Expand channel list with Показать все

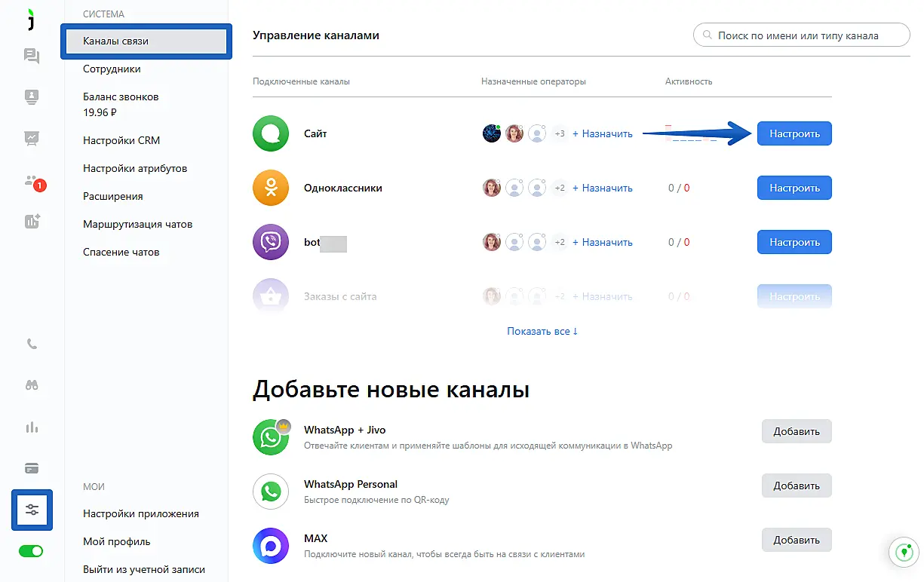[x=542, y=331]
